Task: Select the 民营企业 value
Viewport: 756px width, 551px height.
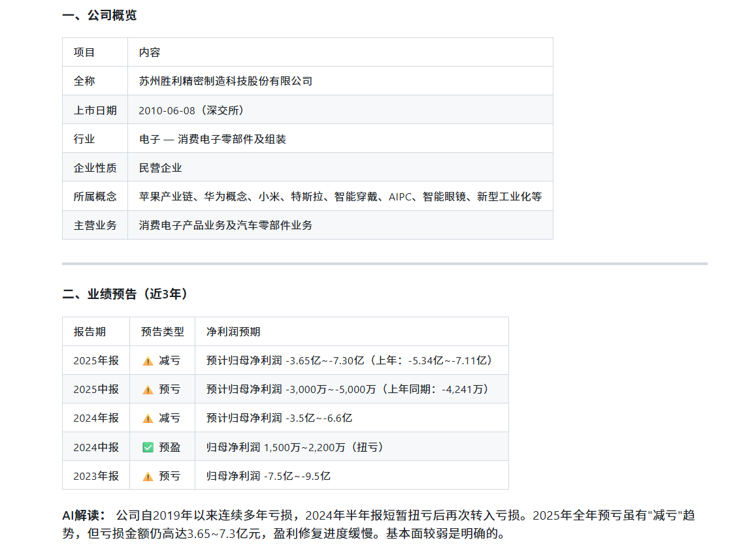Action: (x=161, y=168)
